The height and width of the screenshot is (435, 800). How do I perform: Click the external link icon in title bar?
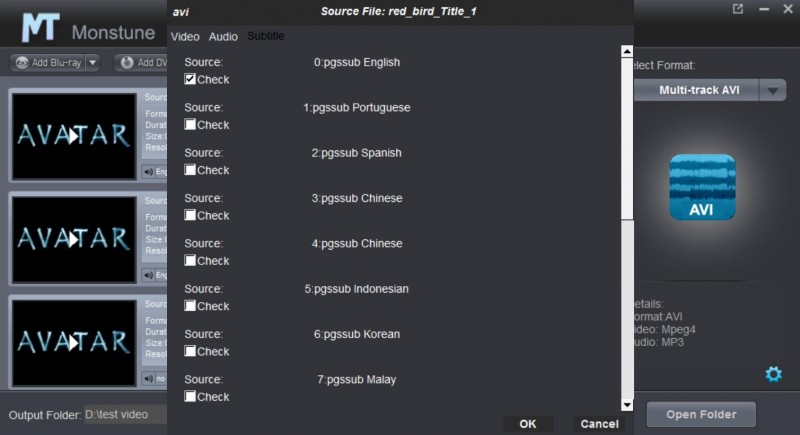tap(738, 10)
